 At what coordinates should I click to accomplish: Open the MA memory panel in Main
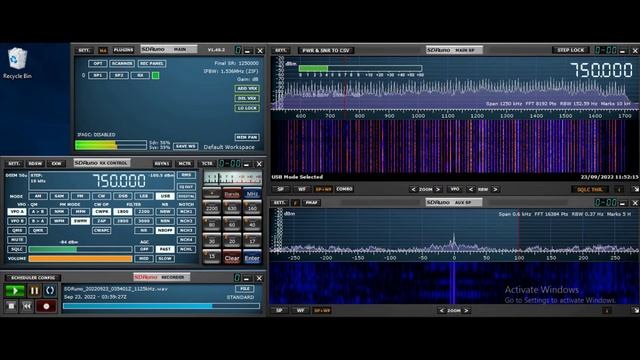(x=103, y=50)
